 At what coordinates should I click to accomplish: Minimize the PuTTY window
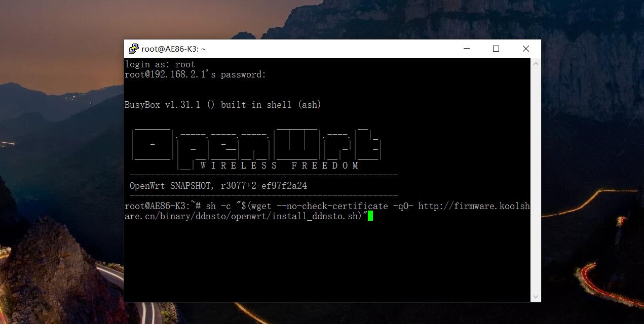point(466,49)
